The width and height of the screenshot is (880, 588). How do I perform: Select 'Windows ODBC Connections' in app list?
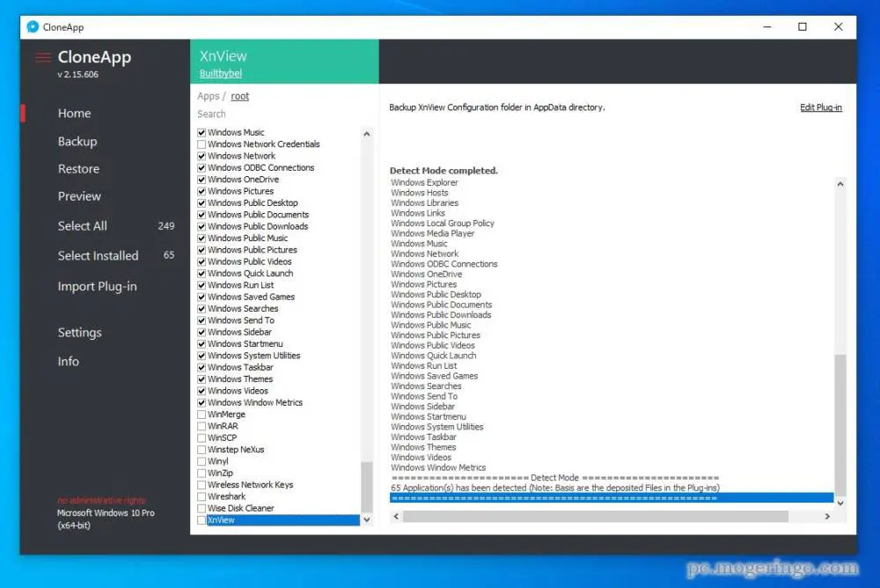pyautogui.click(x=261, y=168)
